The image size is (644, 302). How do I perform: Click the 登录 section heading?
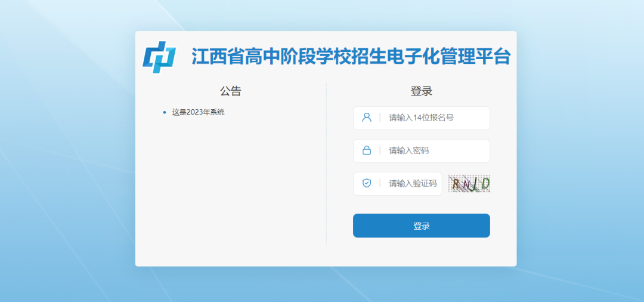[421, 91]
